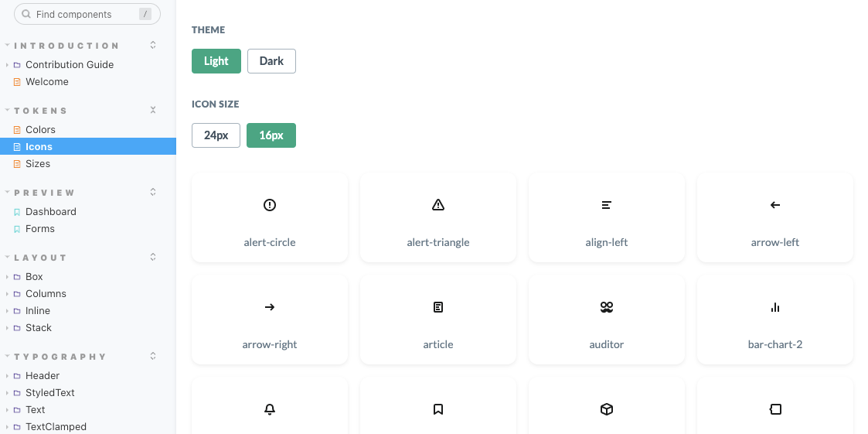868x434 pixels.
Task: Collapse all items in Tokens section
Action: [x=153, y=110]
